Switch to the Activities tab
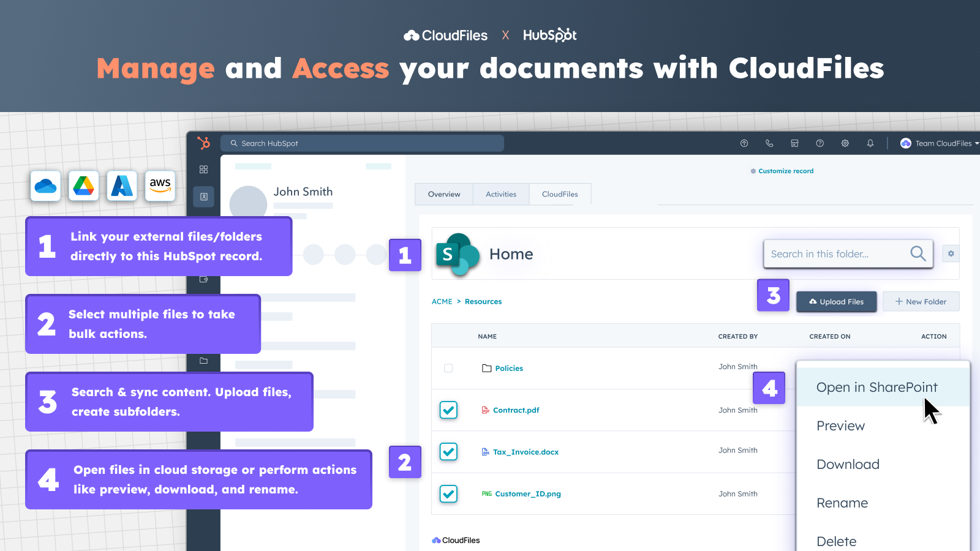980x551 pixels. pos(500,193)
